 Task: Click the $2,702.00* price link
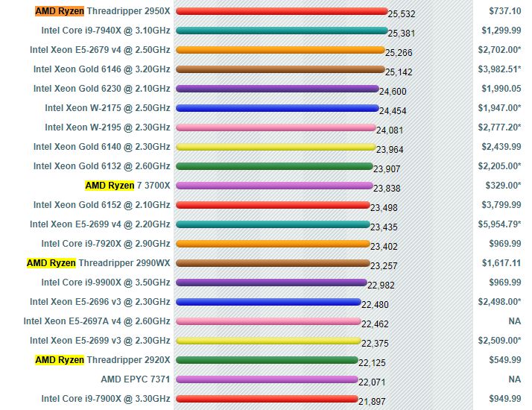(499, 50)
